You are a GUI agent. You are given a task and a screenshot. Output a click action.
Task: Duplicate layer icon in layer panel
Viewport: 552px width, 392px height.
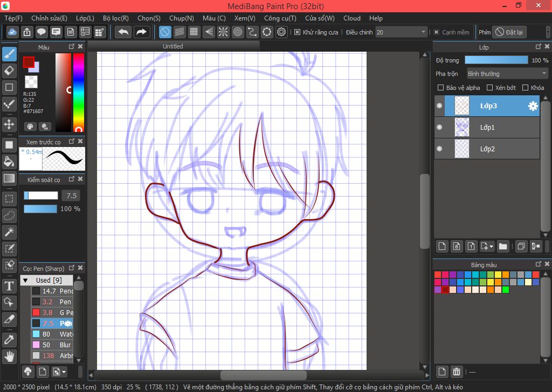coord(521,246)
